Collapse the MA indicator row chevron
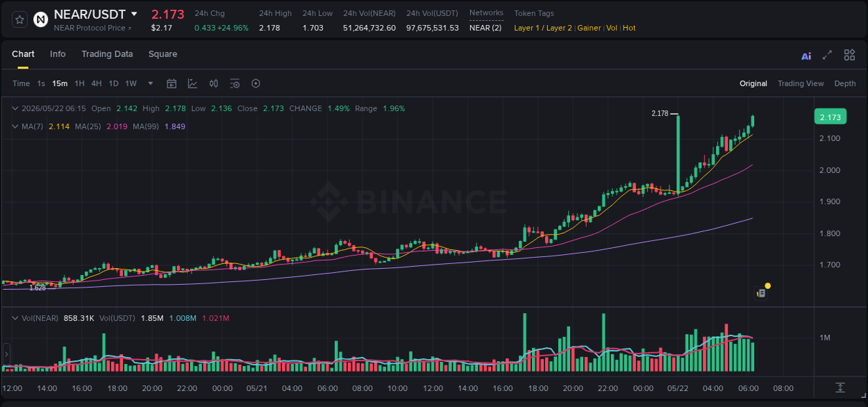 [x=15, y=126]
